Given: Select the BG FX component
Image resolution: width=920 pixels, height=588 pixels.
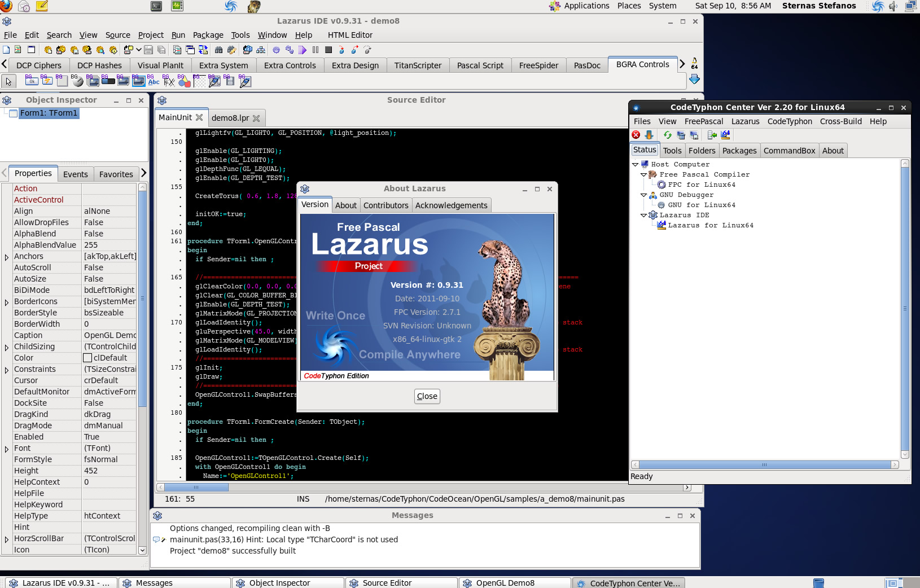Looking at the screenshot, I should 169,81.
